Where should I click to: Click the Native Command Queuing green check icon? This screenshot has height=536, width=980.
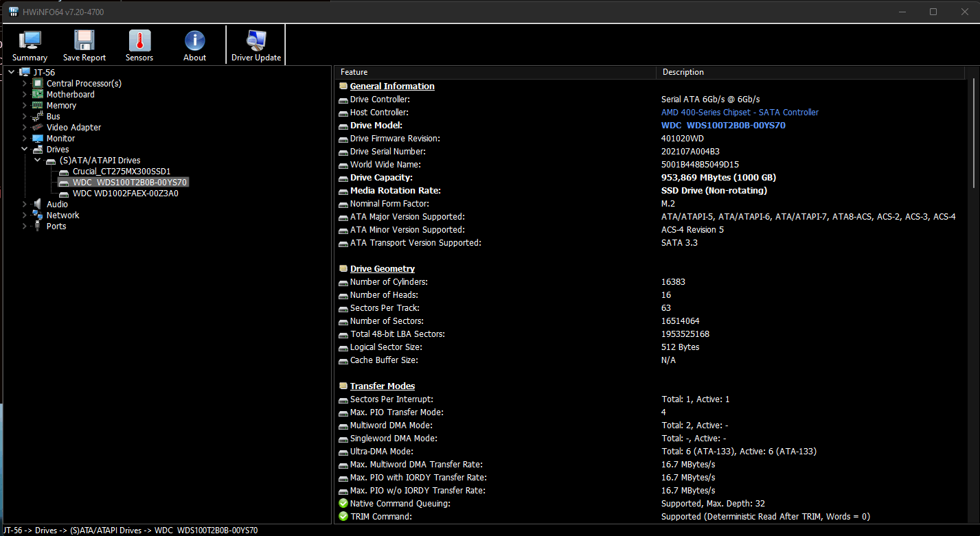coord(343,503)
